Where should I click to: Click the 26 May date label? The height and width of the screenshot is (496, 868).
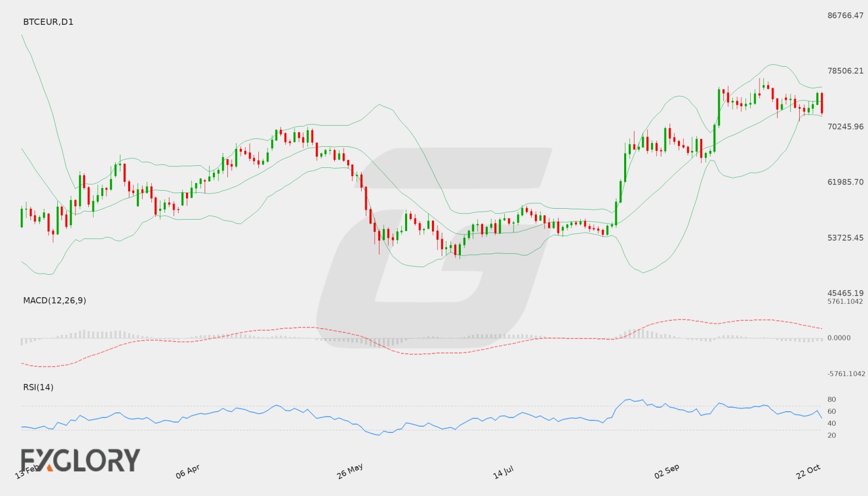point(350,471)
